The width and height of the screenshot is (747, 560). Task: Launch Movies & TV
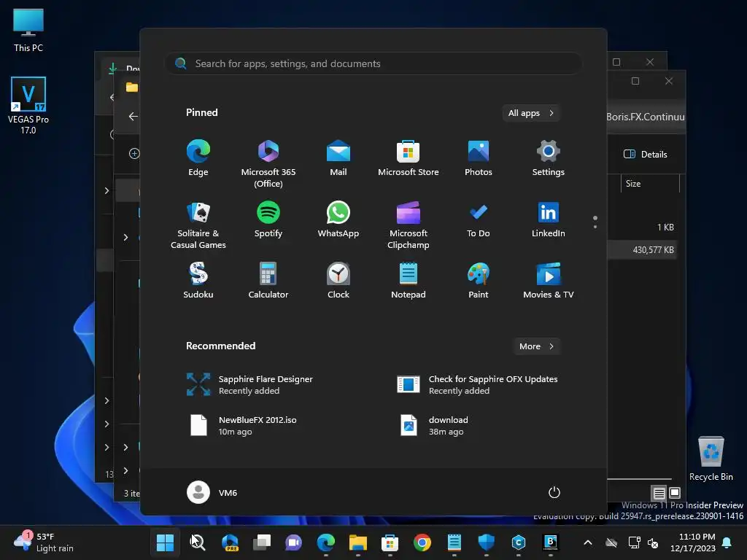(549, 281)
